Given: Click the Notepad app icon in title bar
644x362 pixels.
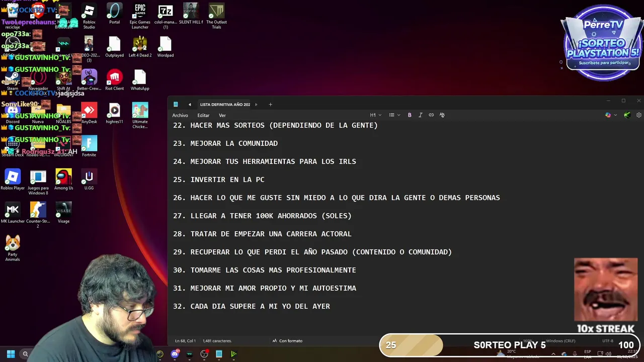Looking at the screenshot, I should 176,105.
